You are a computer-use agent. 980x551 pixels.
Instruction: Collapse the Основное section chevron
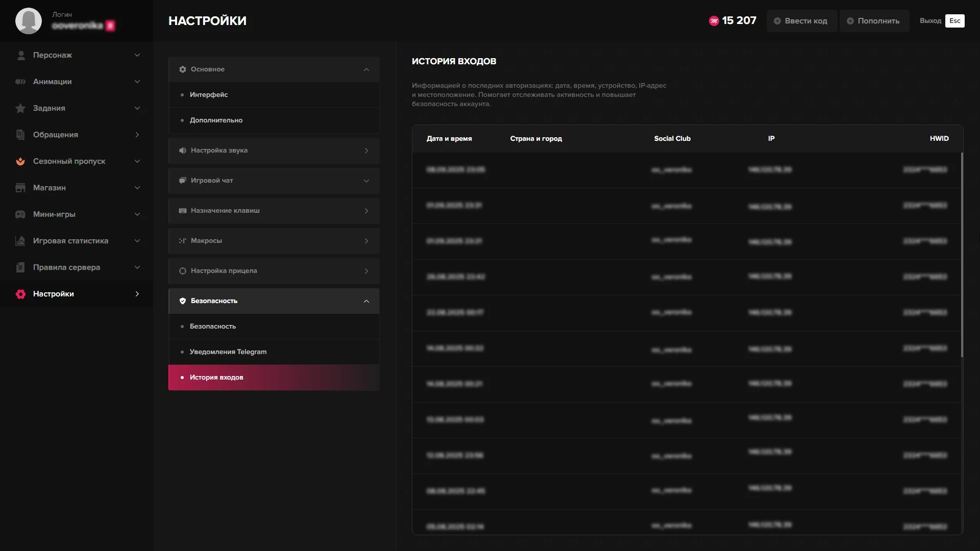pyautogui.click(x=366, y=69)
